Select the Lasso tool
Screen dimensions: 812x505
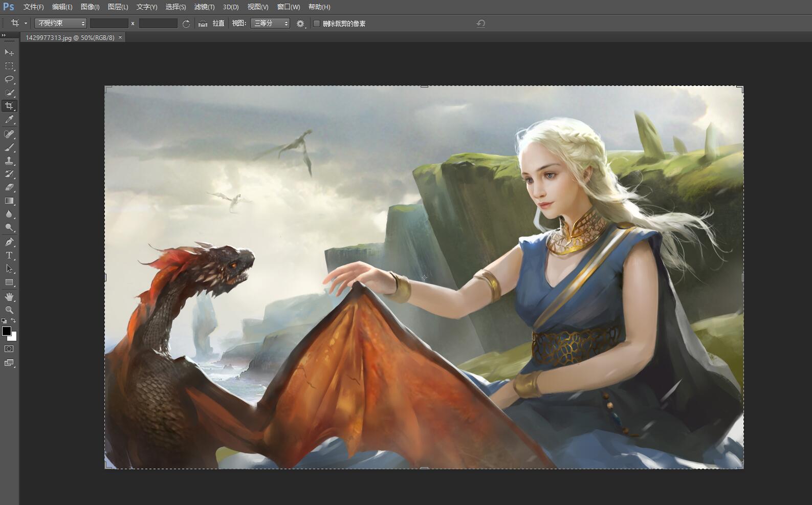9,79
